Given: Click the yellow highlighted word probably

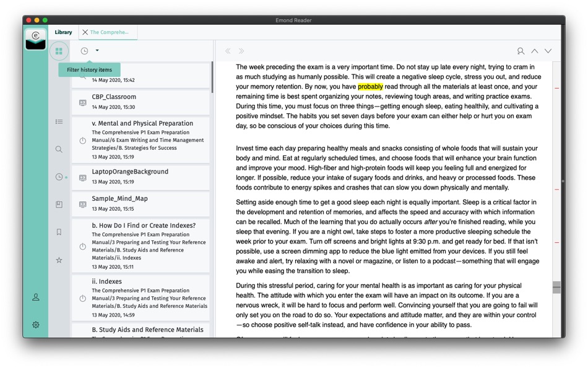Looking at the screenshot, I should coord(370,87).
